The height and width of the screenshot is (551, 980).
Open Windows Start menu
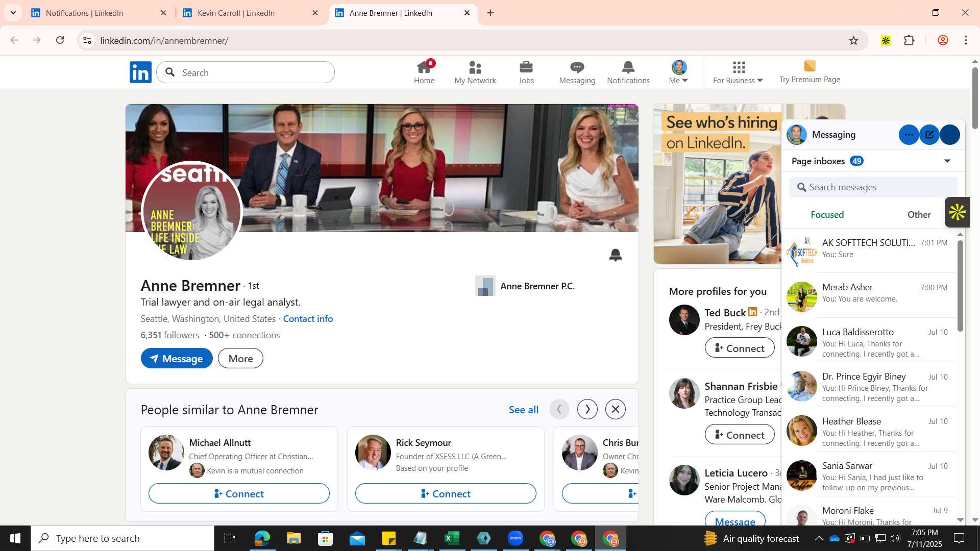[15, 538]
